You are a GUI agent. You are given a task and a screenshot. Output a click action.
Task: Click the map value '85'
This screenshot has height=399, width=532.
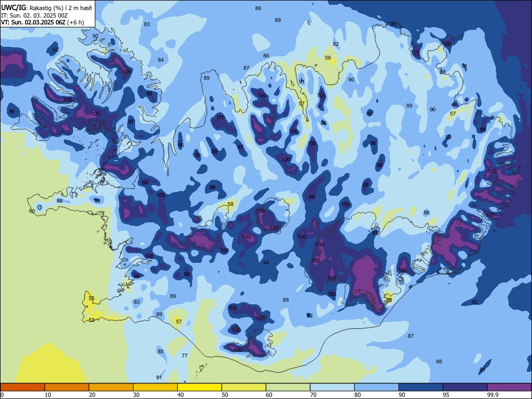pos(161,352)
